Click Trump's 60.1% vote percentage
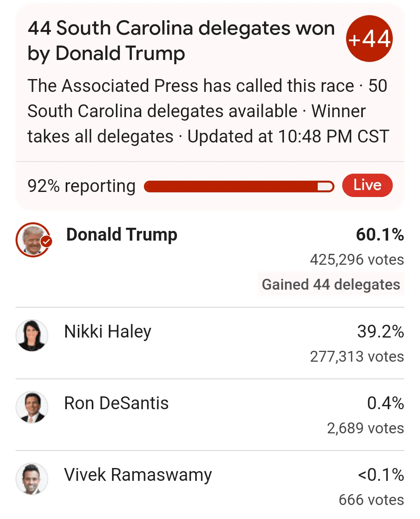The width and height of the screenshot is (420, 519). tap(380, 235)
